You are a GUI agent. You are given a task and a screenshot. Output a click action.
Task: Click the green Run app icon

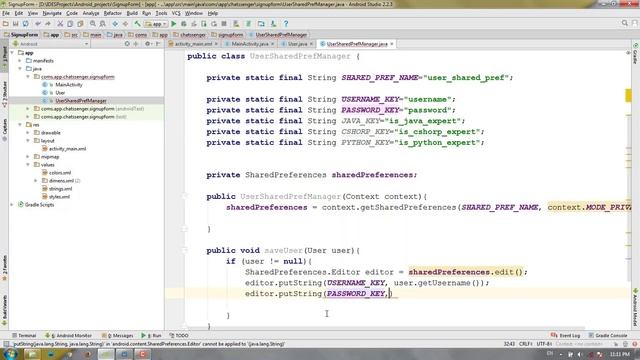pos(173,24)
